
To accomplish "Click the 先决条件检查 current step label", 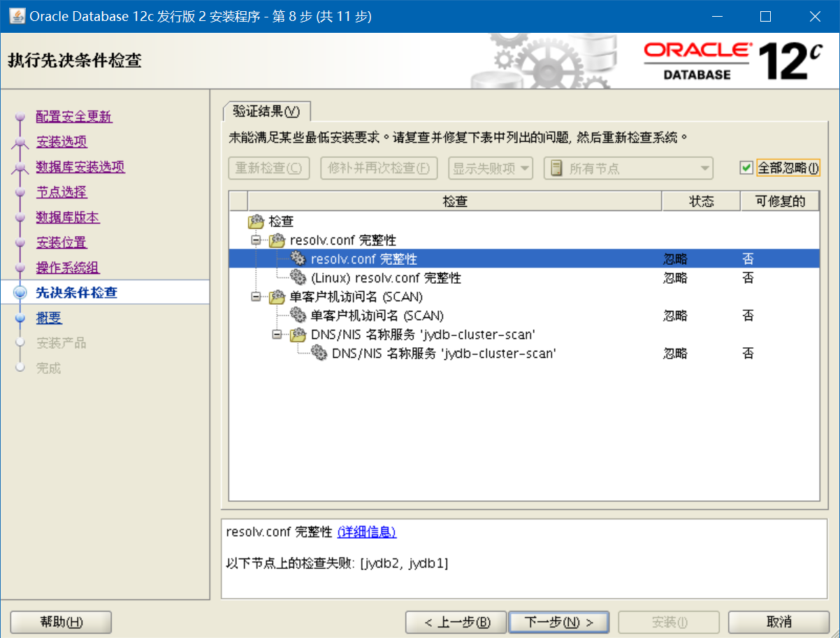I will tap(76, 293).
